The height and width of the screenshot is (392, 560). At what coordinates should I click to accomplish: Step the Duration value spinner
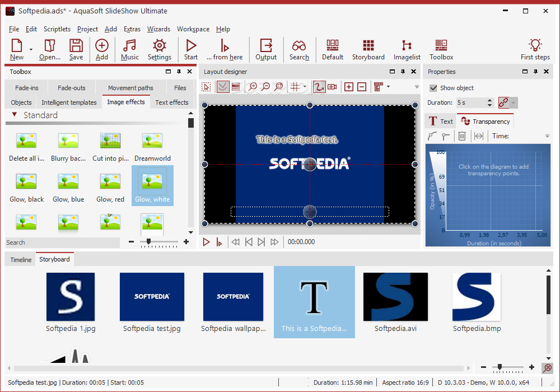point(489,103)
